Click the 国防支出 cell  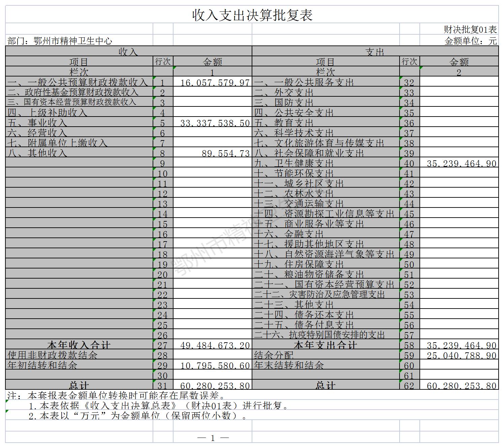tap(326, 102)
